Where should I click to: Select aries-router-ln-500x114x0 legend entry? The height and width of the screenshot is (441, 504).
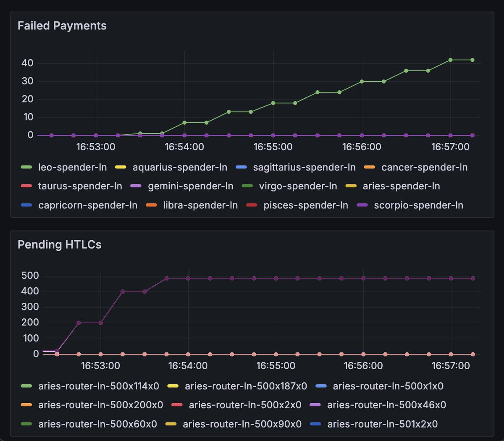[90, 386]
